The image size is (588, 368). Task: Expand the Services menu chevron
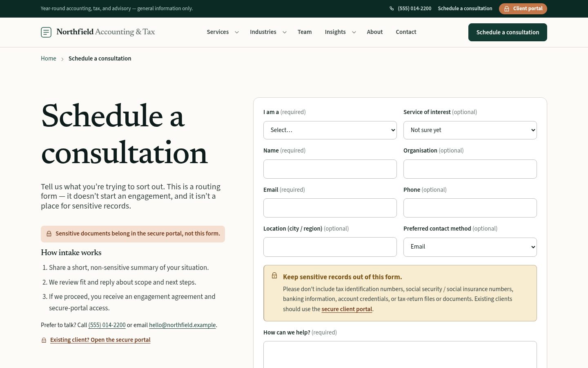click(x=236, y=32)
